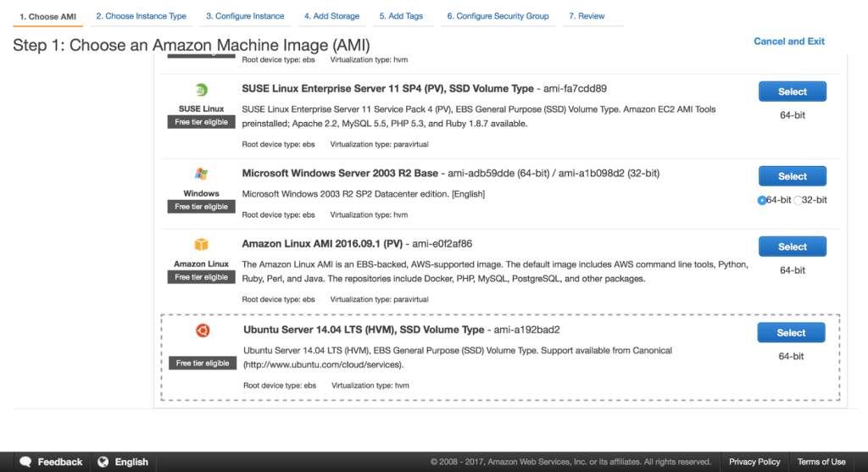Jump to the Review step

pyautogui.click(x=587, y=16)
